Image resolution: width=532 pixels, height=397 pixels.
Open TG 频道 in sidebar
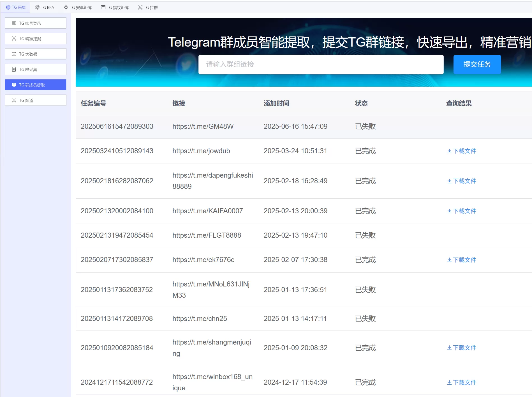(36, 100)
